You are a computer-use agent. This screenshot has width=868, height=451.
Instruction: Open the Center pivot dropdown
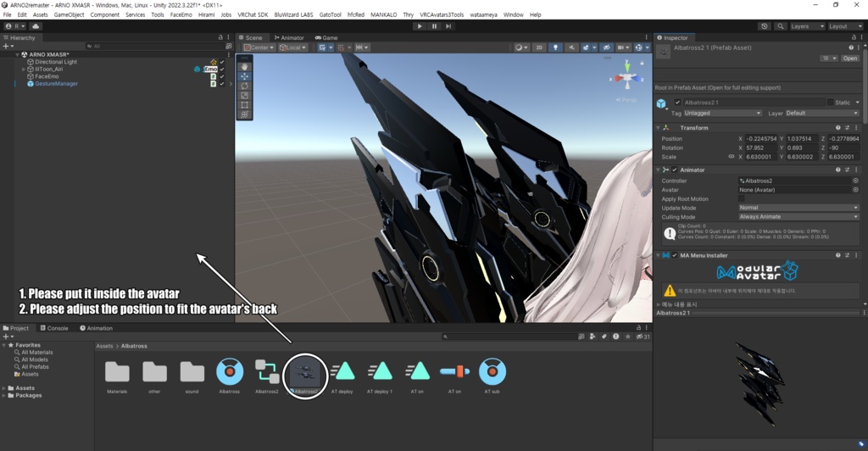coord(259,47)
